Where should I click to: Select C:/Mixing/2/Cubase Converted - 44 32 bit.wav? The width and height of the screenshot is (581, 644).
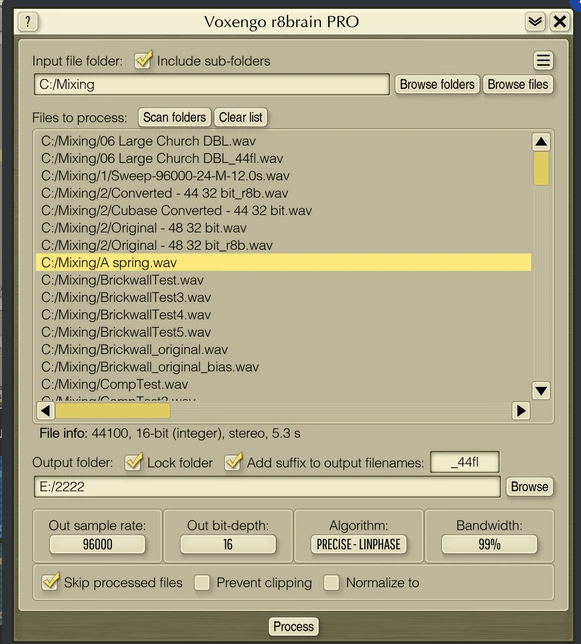click(x=283, y=210)
